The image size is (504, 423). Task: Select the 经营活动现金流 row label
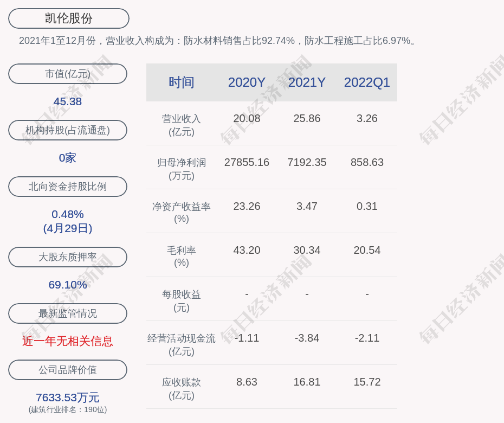tap(182, 345)
